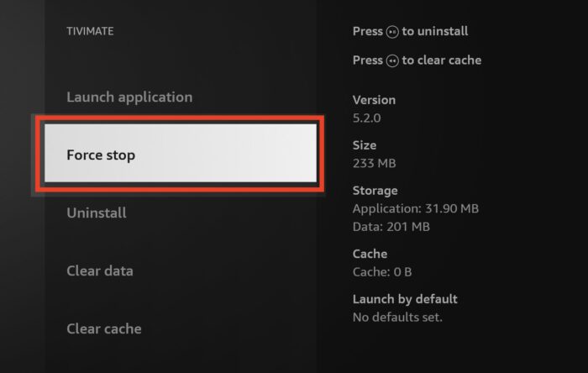Click the Storage heading

[x=375, y=191]
